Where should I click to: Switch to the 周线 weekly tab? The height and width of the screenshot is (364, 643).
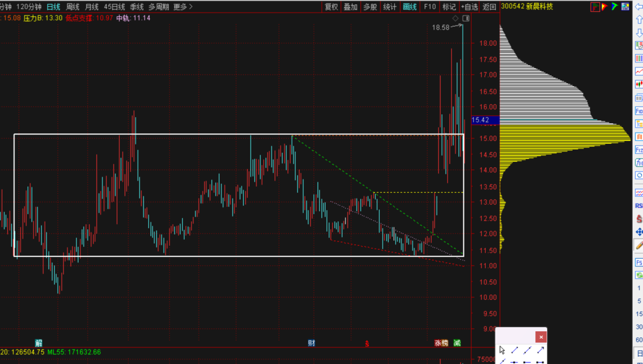click(x=73, y=7)
